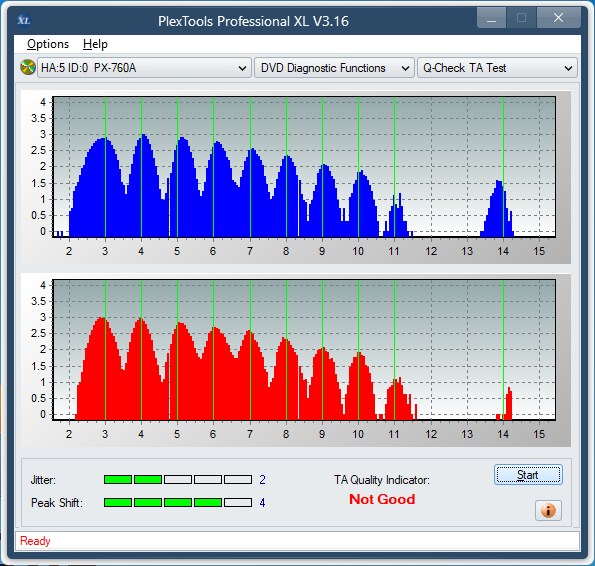Expand the Q-Check TA Test dropdown

click(x=497, y=68)
